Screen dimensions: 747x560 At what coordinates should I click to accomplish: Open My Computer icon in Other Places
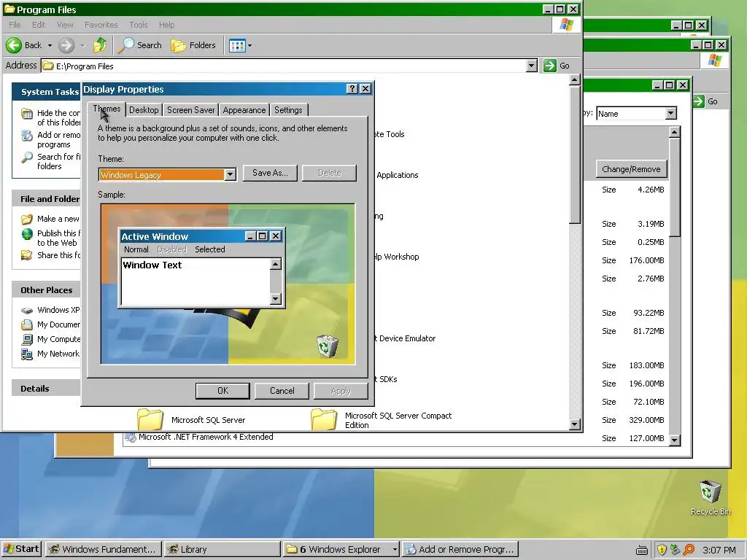(x=27, y=340)
